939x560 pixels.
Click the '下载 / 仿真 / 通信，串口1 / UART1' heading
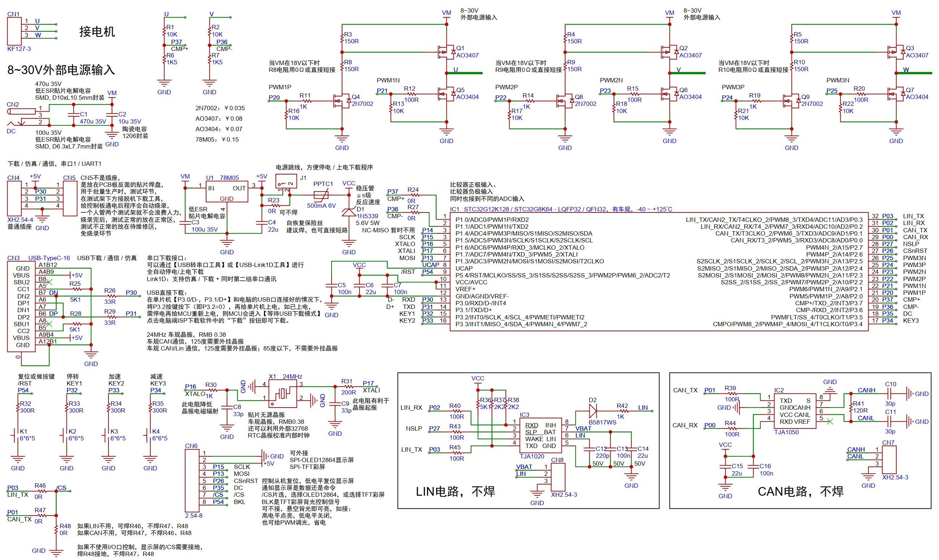tap(54, 164)
